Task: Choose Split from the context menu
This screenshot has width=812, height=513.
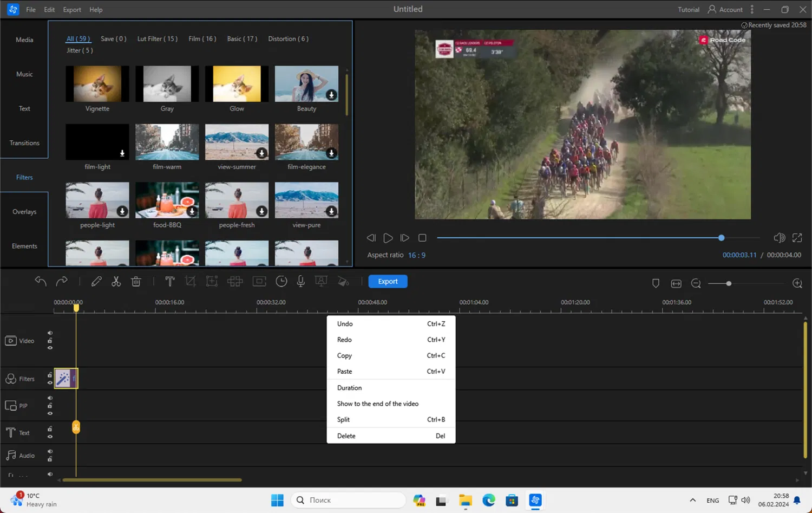Action: pos(343,419)
